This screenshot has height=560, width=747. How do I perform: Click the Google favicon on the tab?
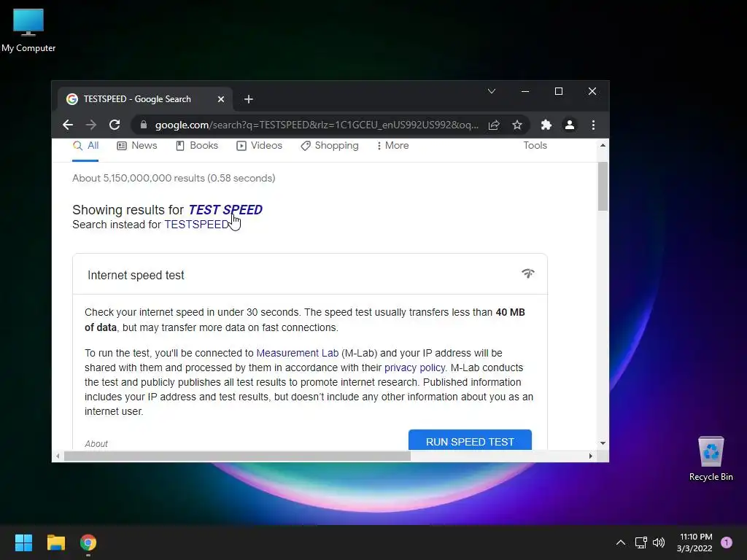(x=72, y=99)
